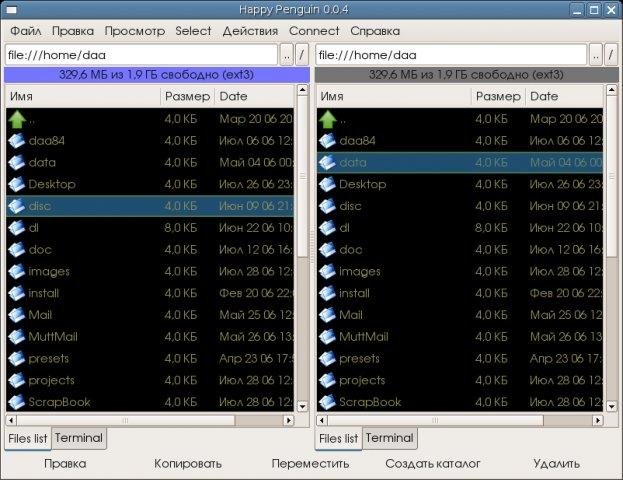Viewport: 623px width, 480px height.
Task: Click the ScrapBook folder icon in right panel
Action: pos(327,402)
